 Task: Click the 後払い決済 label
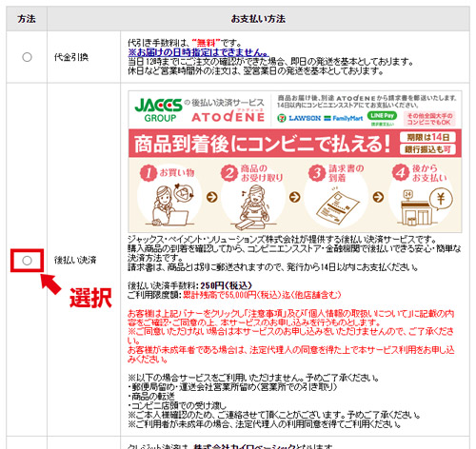[75, 261]
